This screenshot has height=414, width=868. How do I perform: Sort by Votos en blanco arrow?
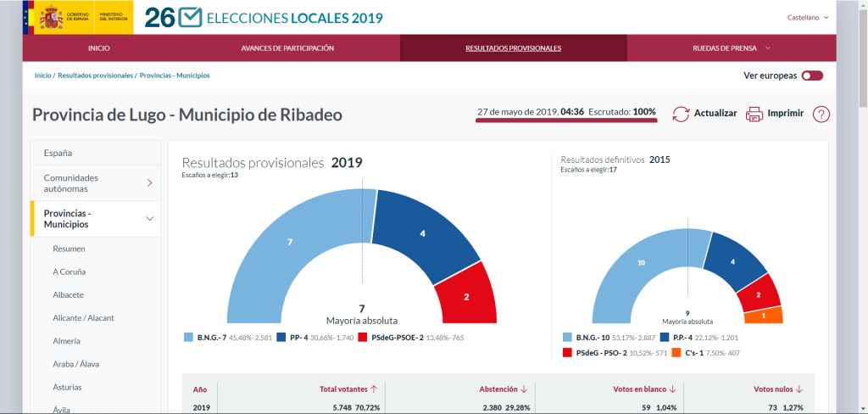tap(672, 389)
